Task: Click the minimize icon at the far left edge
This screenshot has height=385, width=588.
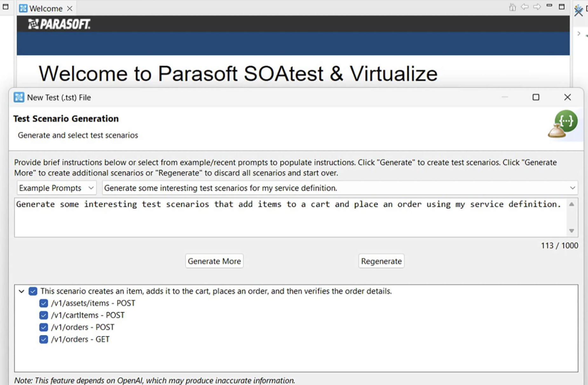Action: click(5, 7)
